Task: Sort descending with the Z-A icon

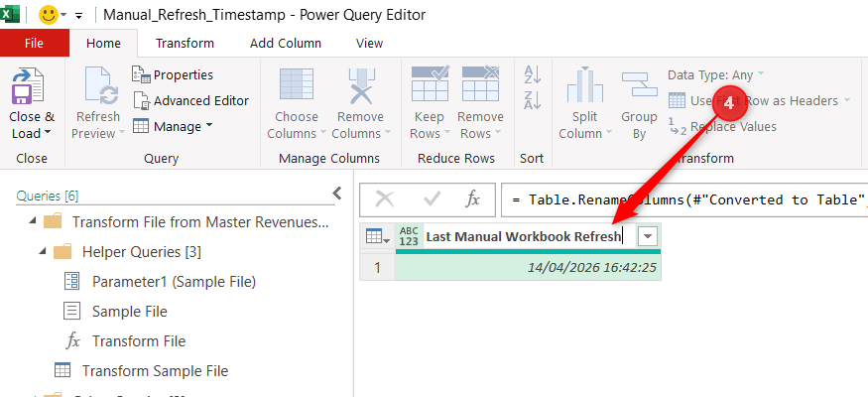Action: pos(532,100)
